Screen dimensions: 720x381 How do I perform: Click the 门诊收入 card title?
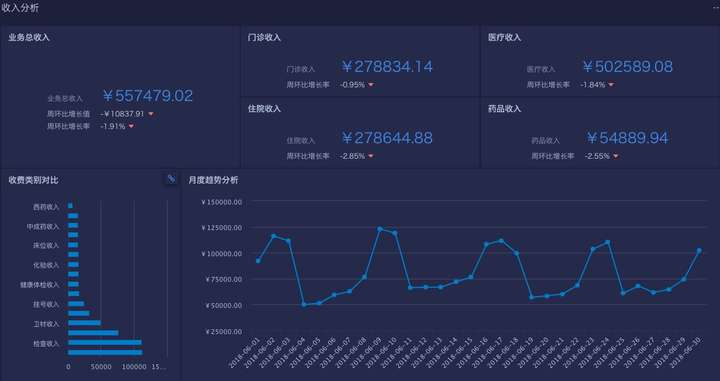264,38
